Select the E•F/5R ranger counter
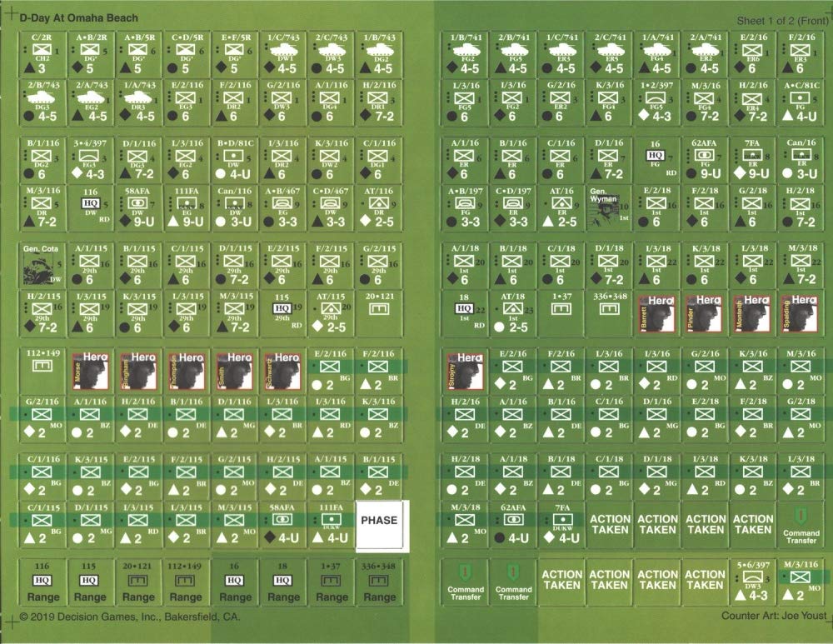 click(234, 55)
